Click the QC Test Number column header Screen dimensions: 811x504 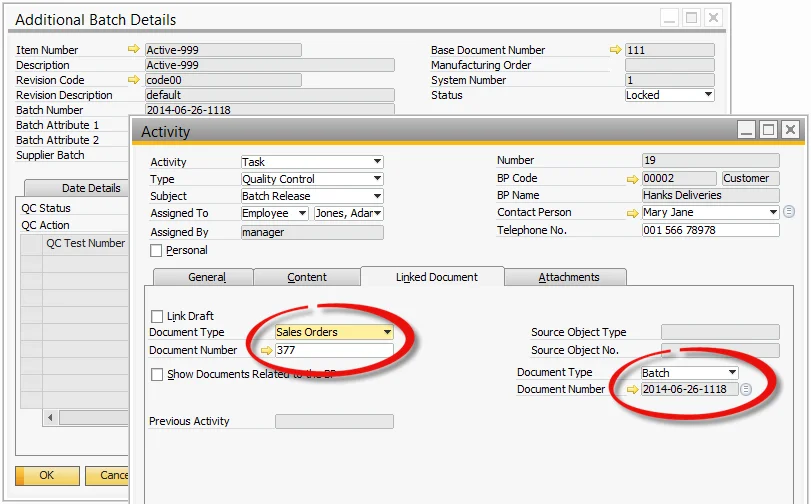(85, 243)
